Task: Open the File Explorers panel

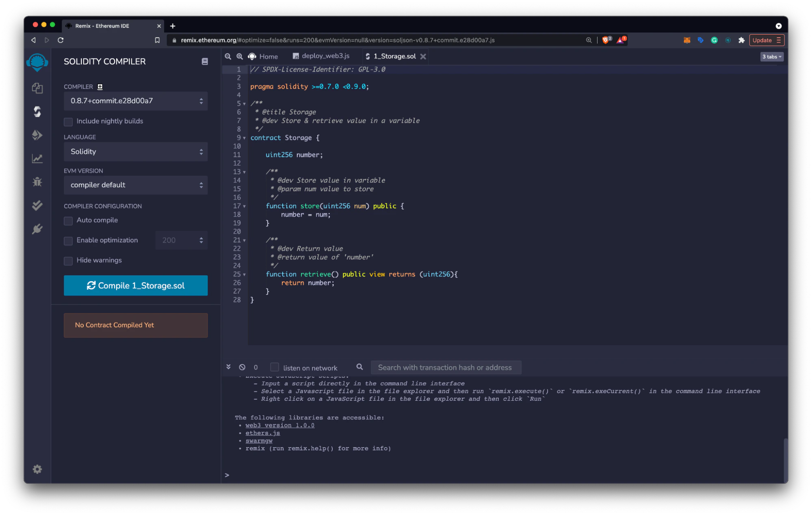Action: coord(37,88)
